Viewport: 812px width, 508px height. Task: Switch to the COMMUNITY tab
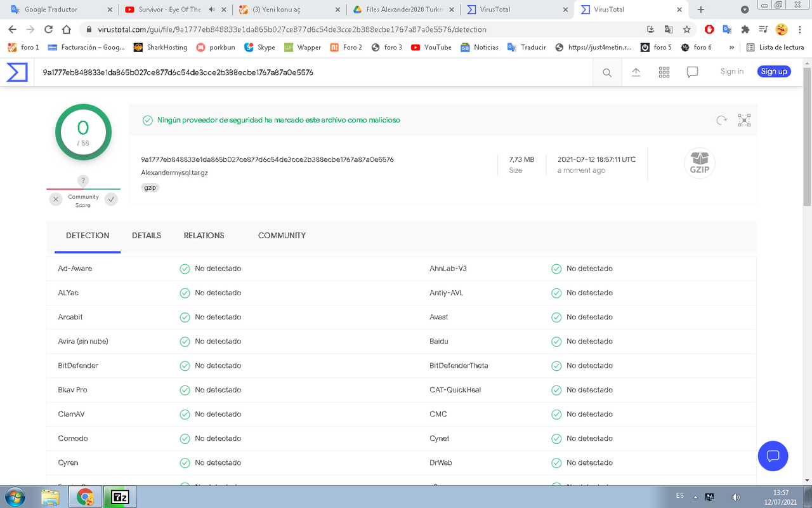click(282, 236)
